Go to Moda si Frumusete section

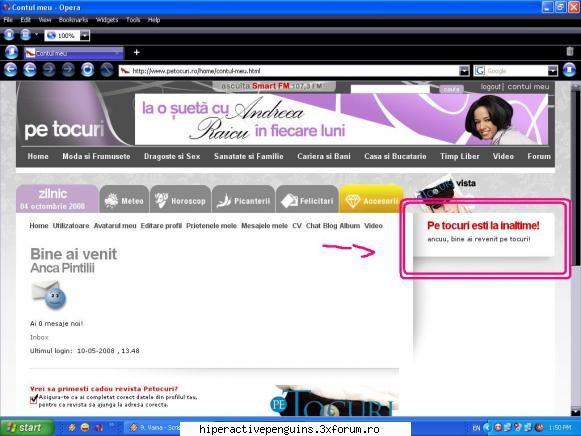coord(96,156)
